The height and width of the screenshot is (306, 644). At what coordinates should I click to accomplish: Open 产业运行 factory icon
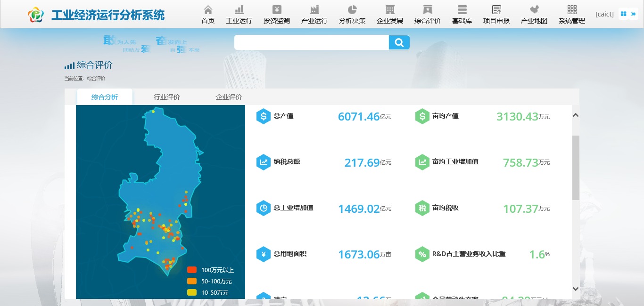coord(314,9)
